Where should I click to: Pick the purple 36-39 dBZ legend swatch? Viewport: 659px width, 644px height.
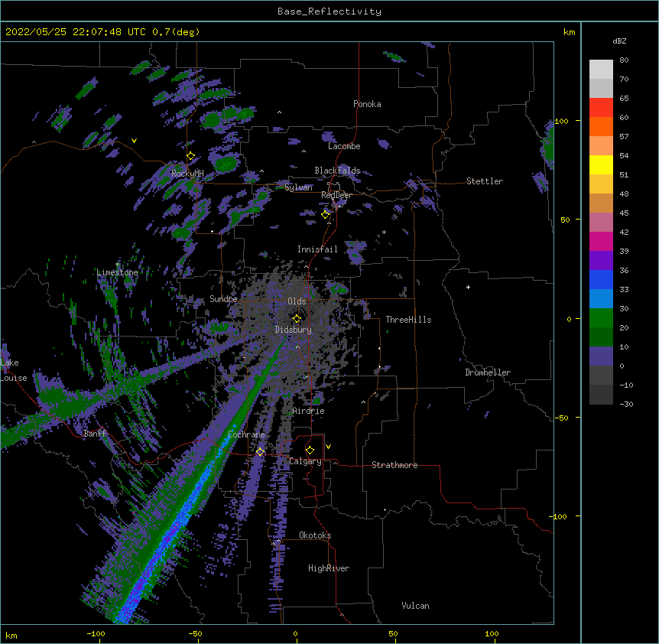pos(601,261)
